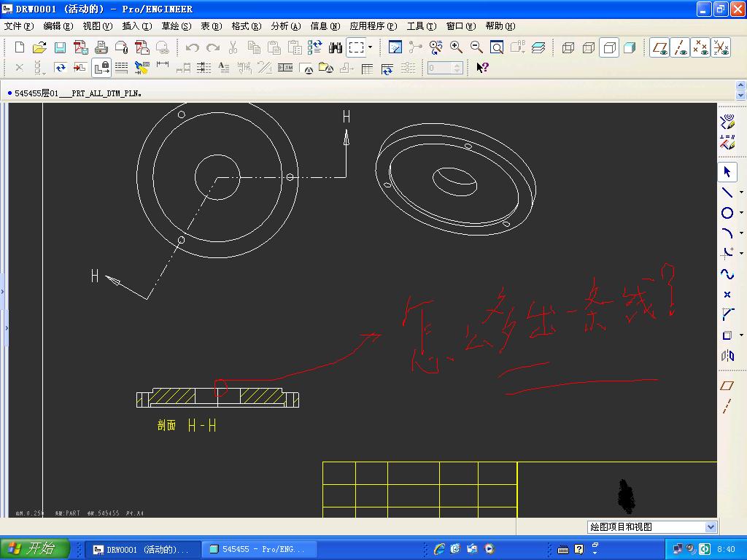
Task: Click the Context-sensitive Help cursor icon
Action: pos(482,68)
